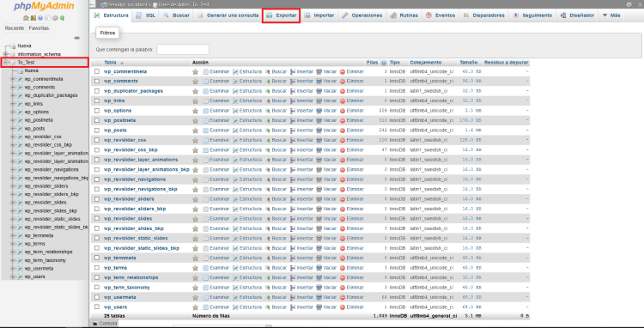Image resolution: width=644 pixels, height=328 pixels.
Task: Reload navigation panel with green refresh icon
Action: click(x=62, y=18)
